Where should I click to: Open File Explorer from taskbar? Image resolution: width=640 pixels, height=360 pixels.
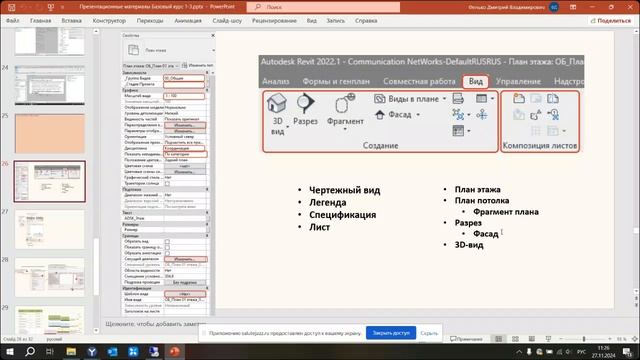click(x=71, y=352)
